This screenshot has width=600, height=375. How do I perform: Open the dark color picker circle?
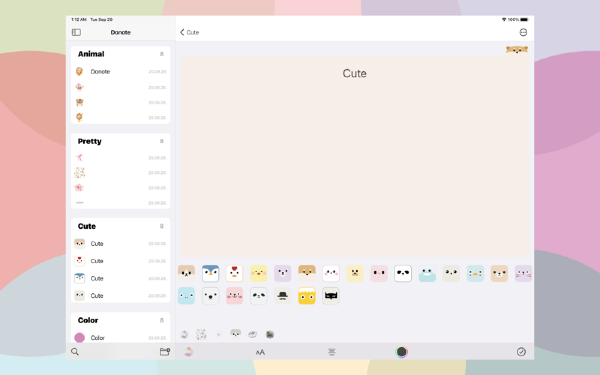click(401, 352)
